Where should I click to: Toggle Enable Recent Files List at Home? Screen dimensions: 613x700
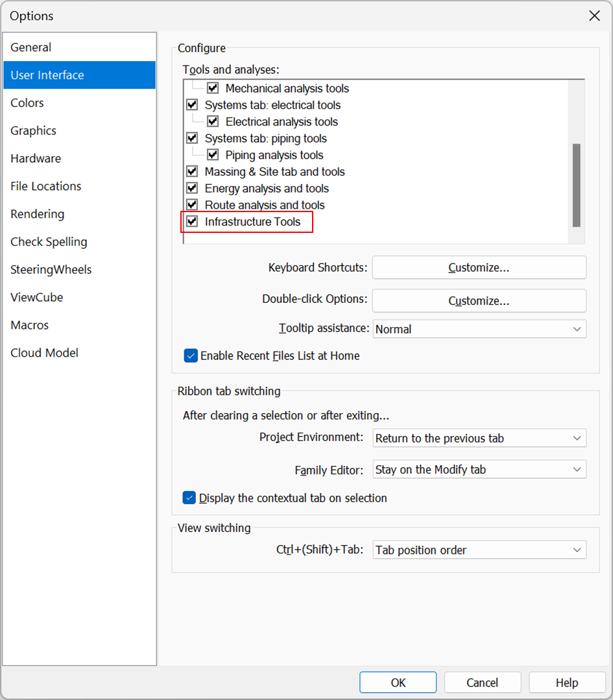coord(191,356)
